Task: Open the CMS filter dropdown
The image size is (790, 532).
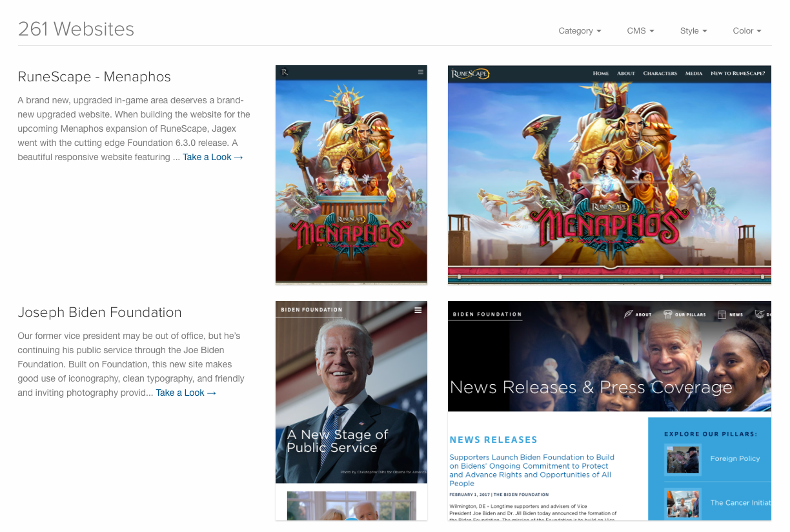Action: pyautogui.click(x=640, y=30)
